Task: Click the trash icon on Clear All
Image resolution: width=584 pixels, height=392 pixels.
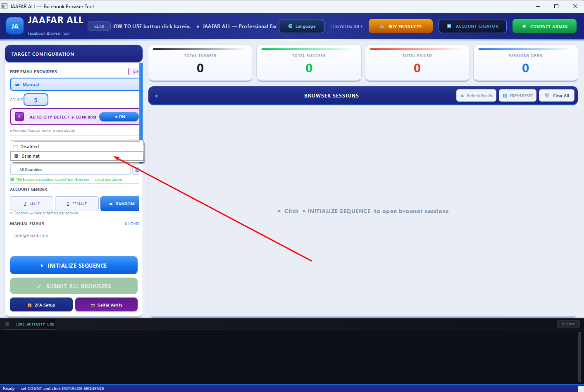Action: click(x=547, y=95)
